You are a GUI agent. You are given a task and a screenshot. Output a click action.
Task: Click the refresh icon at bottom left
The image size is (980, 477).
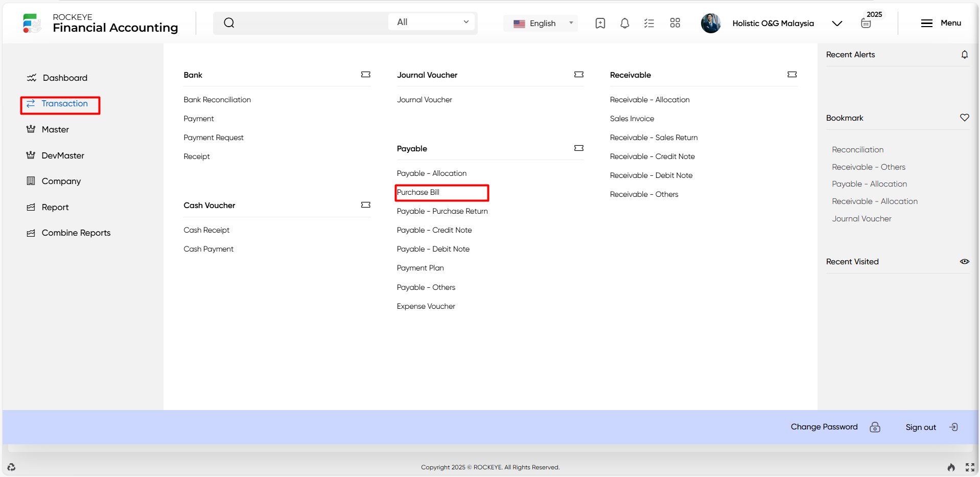[x=11, y=467]
